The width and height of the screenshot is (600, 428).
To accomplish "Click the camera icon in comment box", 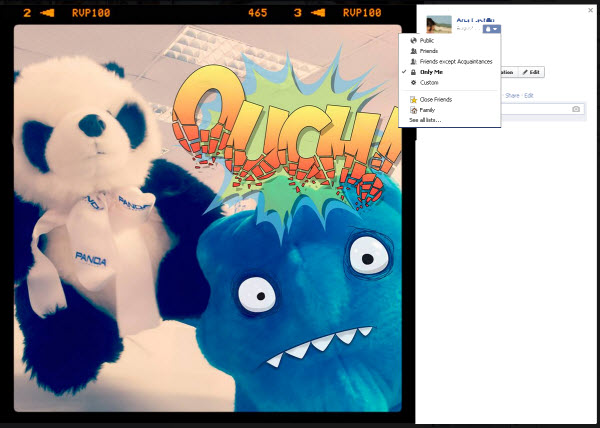I will tap(576, 108).
